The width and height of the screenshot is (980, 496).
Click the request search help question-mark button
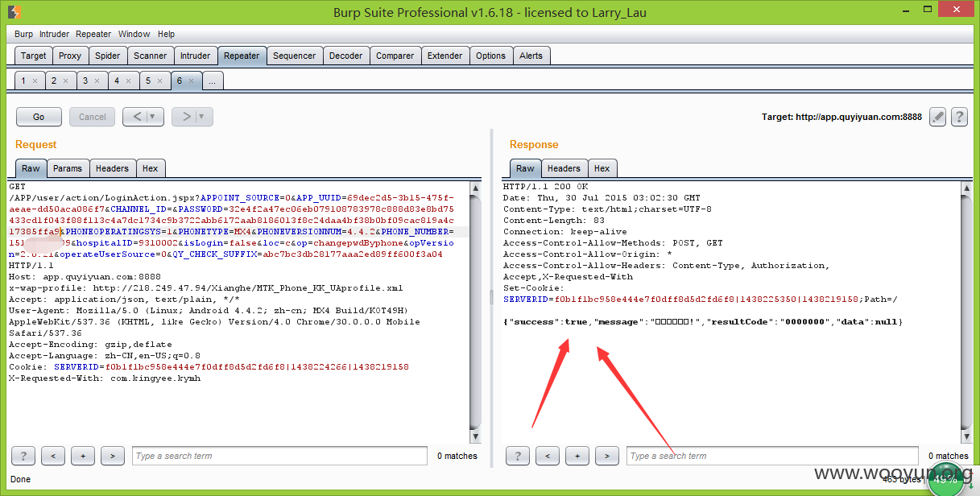(23, 456)
